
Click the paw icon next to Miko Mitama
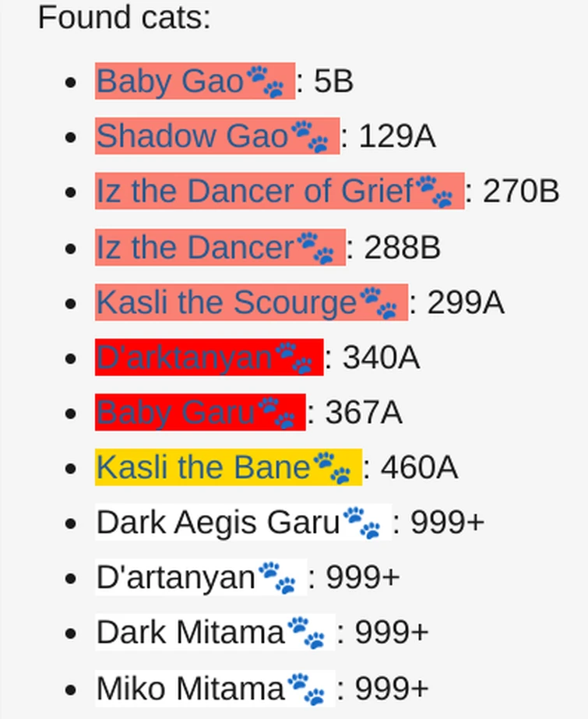click(x=306, y=689)
